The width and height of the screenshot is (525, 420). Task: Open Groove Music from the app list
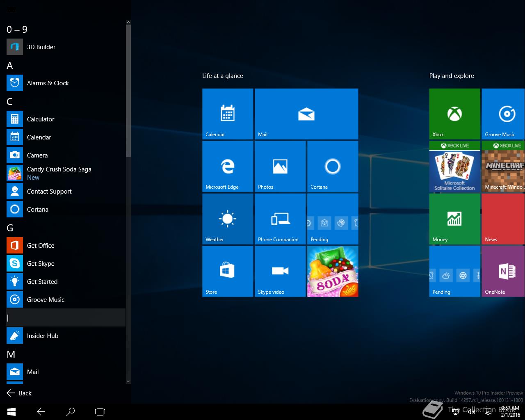coord(66,299)
